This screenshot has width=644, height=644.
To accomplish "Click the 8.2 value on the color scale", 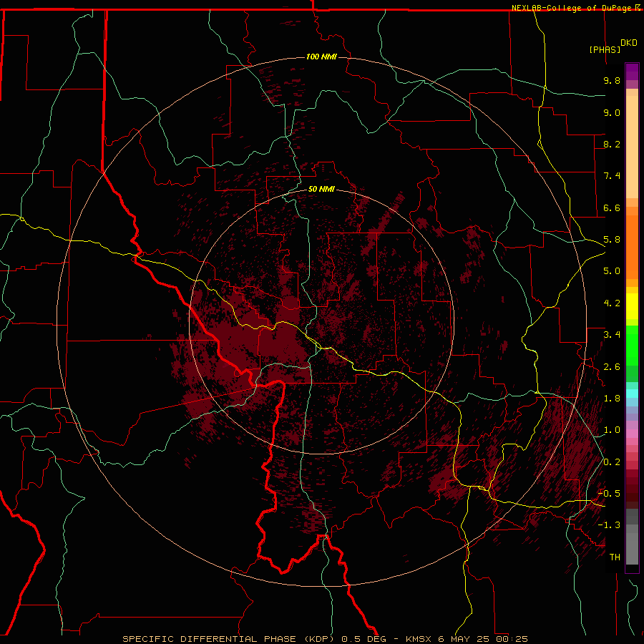I will tap(612, 144).
